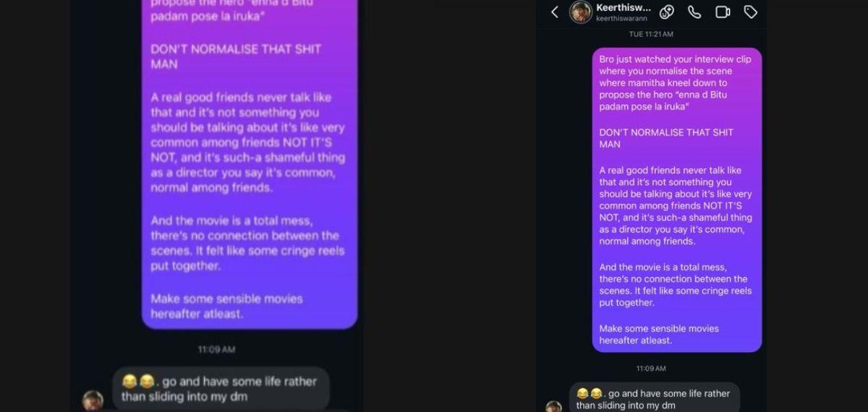Click the sender avatar beside the enlarged reply

pos(93,401)
